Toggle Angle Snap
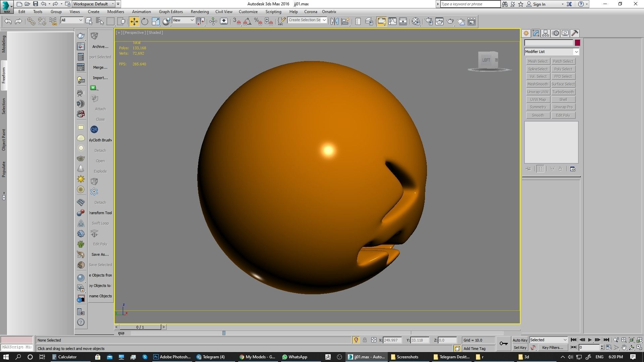Image resolution: width=644 pixels, height=362 pixels. click(247, 21)
